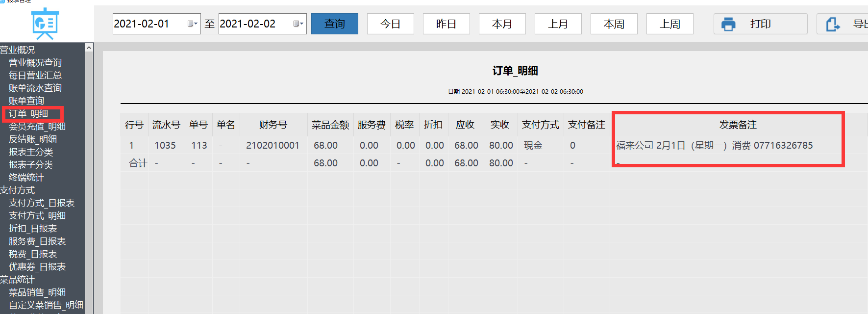Click the 实收 column header
The image size is (868, 314).
pos(500,125)
